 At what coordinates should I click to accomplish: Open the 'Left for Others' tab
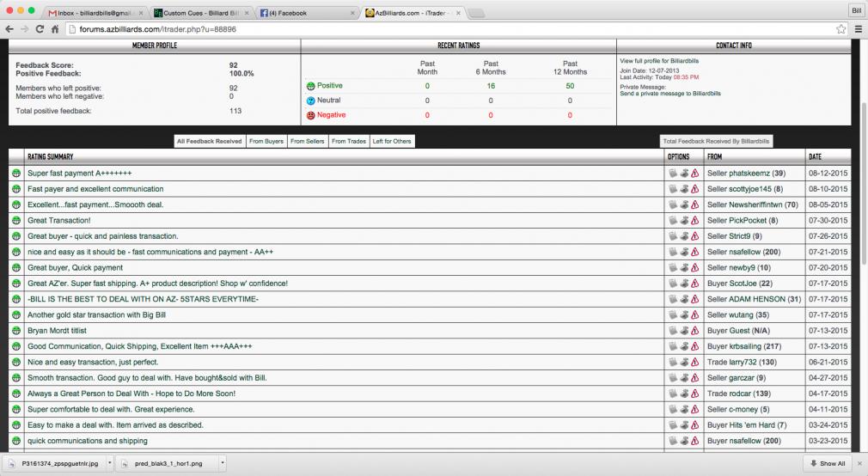pyautogui.click(x=392, y=141)
